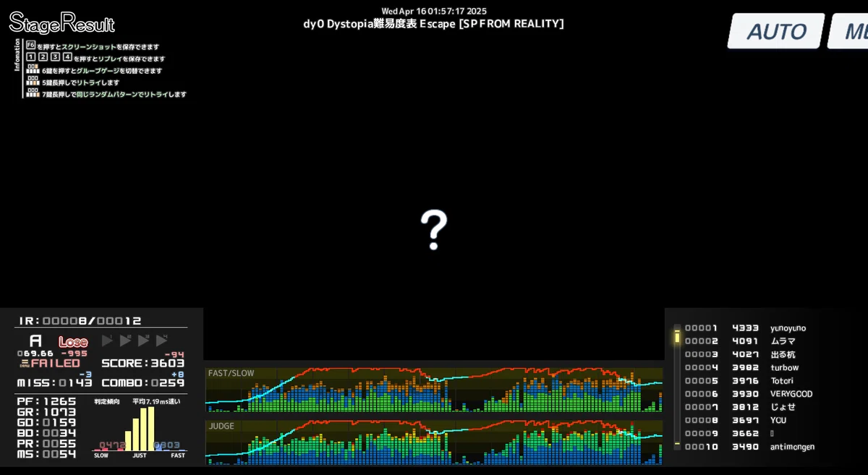Click the JUDGE distribution graph

(434, 442)
